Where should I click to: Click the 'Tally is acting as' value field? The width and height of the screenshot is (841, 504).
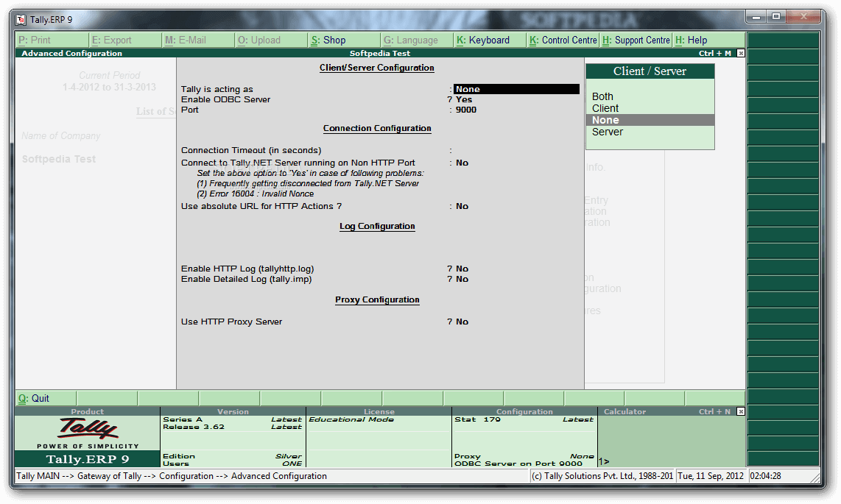tap(516, 89)
